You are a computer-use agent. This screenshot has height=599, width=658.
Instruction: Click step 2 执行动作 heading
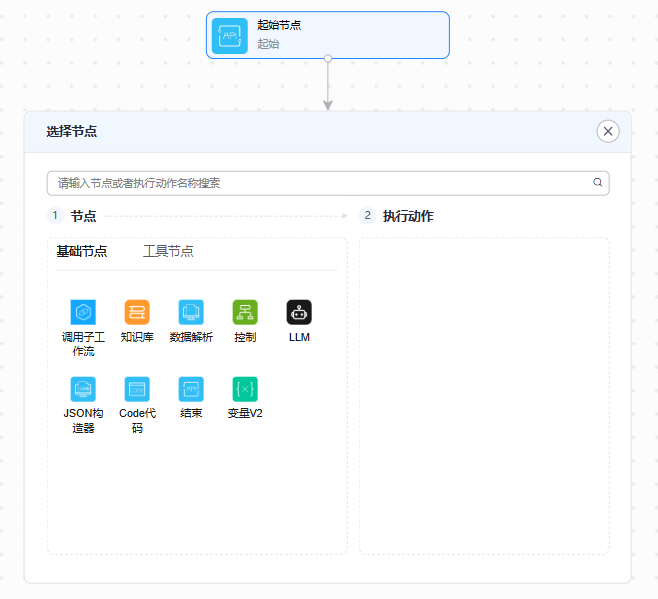pyautogui.click(x=408, y=216)
